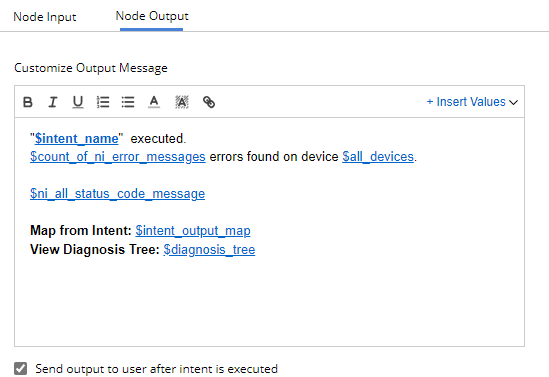Click the empty area of the message editor
This screenshot has height=377, width=549.
[x=270, y=301]
